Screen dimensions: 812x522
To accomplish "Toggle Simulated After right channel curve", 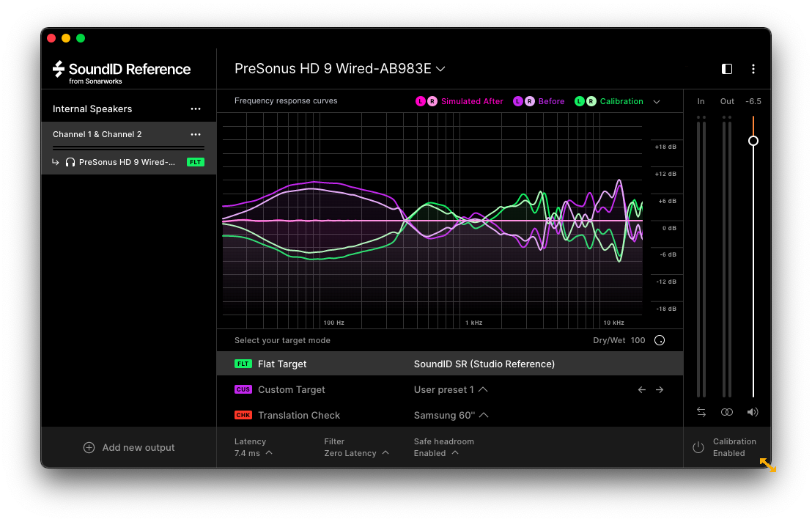I will click(x=432, y=101).
